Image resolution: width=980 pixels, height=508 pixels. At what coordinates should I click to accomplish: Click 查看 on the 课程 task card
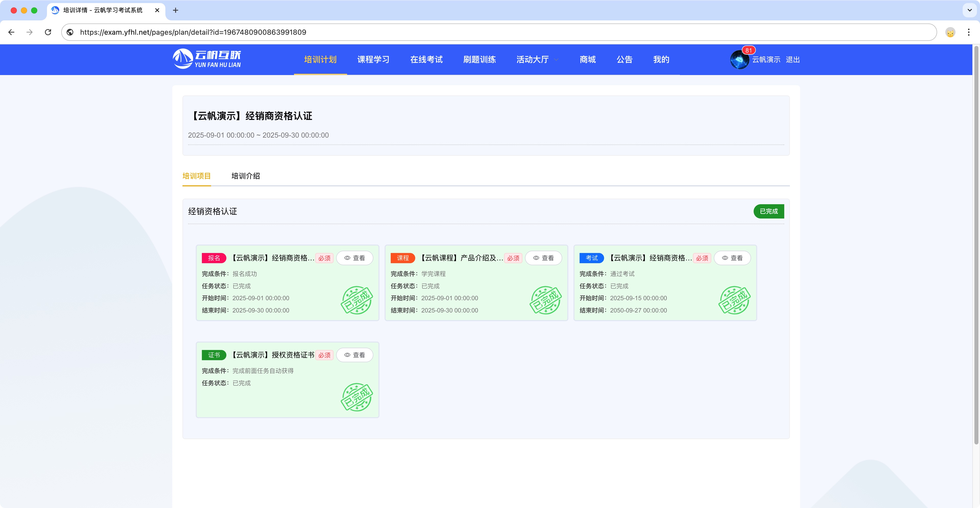(x=543, y=258)
